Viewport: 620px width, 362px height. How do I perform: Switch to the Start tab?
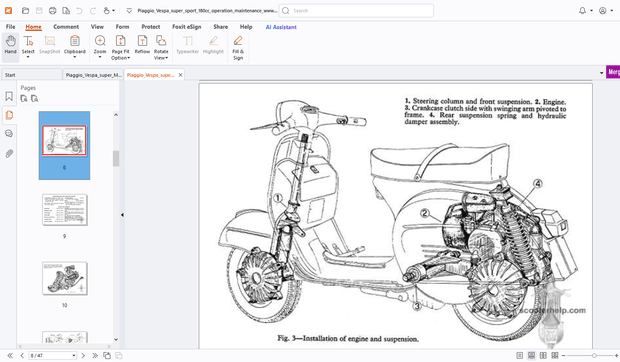[32, 75]
